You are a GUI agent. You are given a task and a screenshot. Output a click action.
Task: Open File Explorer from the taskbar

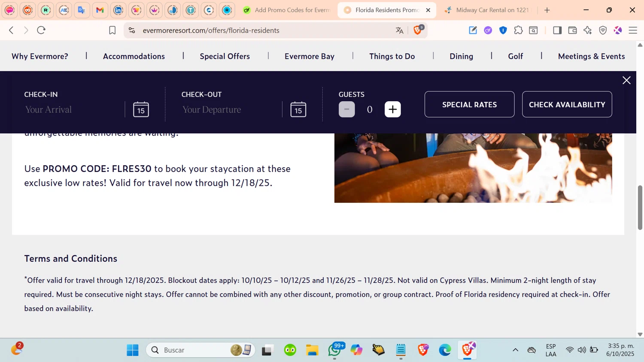click(312, 350)
